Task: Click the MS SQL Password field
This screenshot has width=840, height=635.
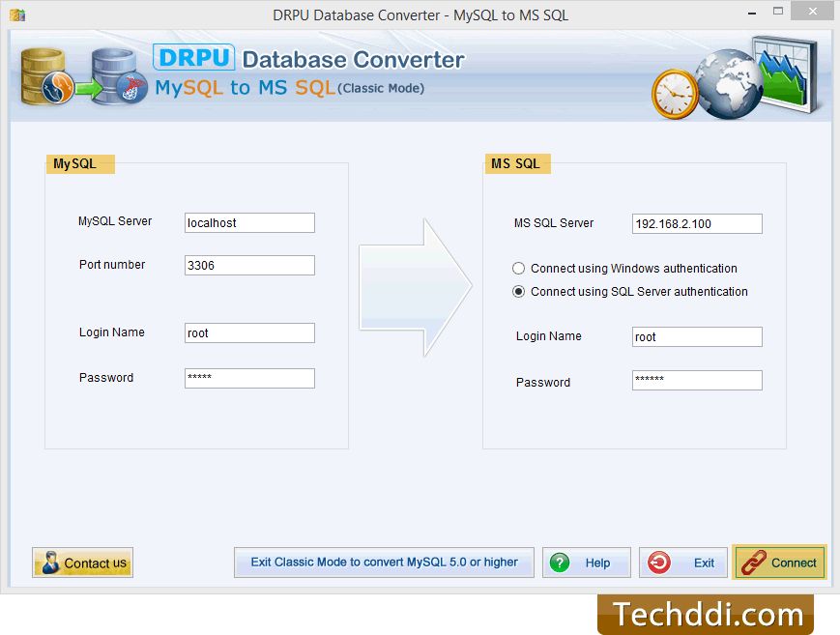Action: pyautogui.click(x=697, y=381)
